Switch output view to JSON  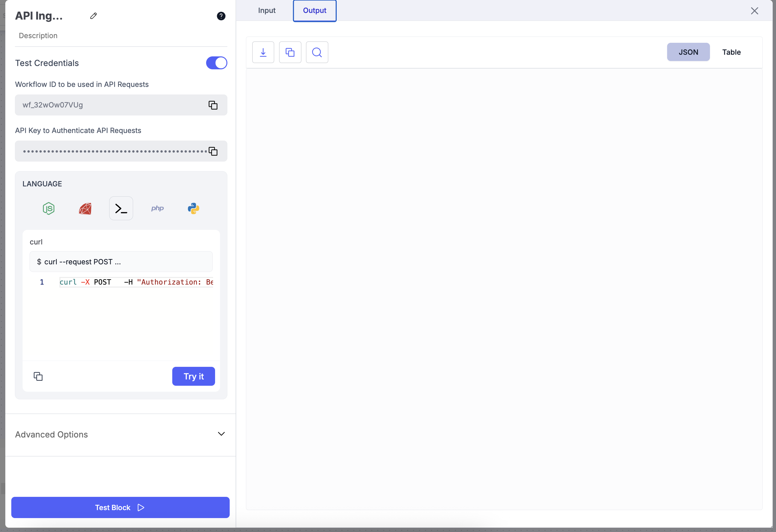[688, 52]
